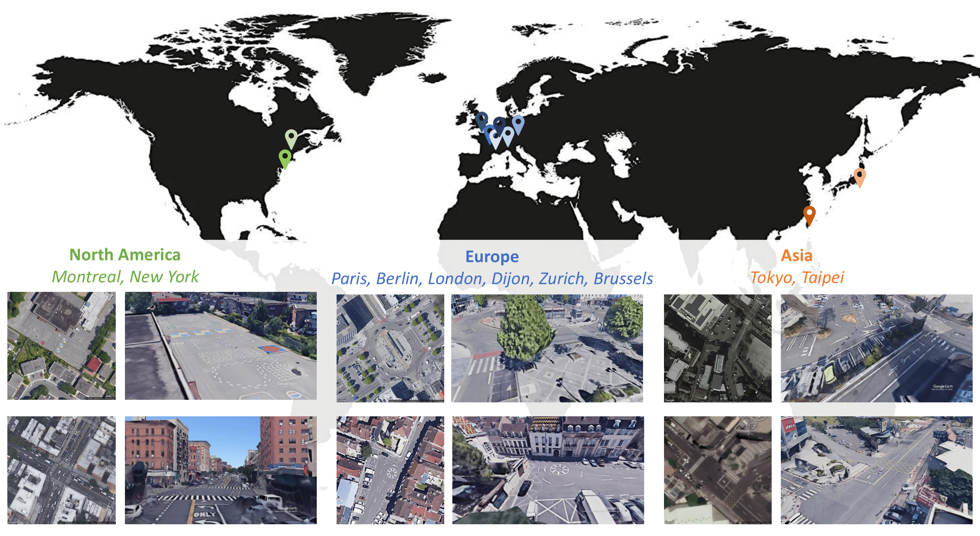Click the words 'New York'
The height and width of the screenshot is (536, 980).
tap(164, 276)
